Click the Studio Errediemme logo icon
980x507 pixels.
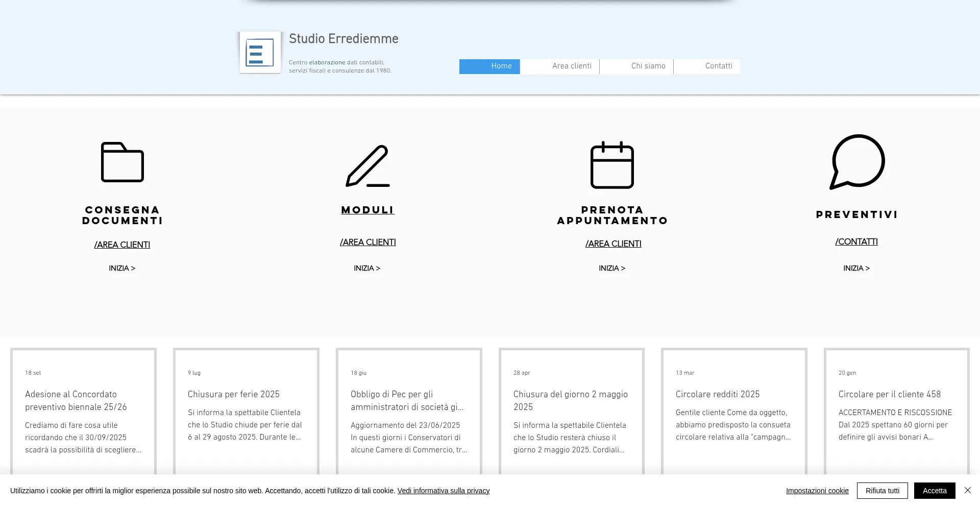point(260,53)
